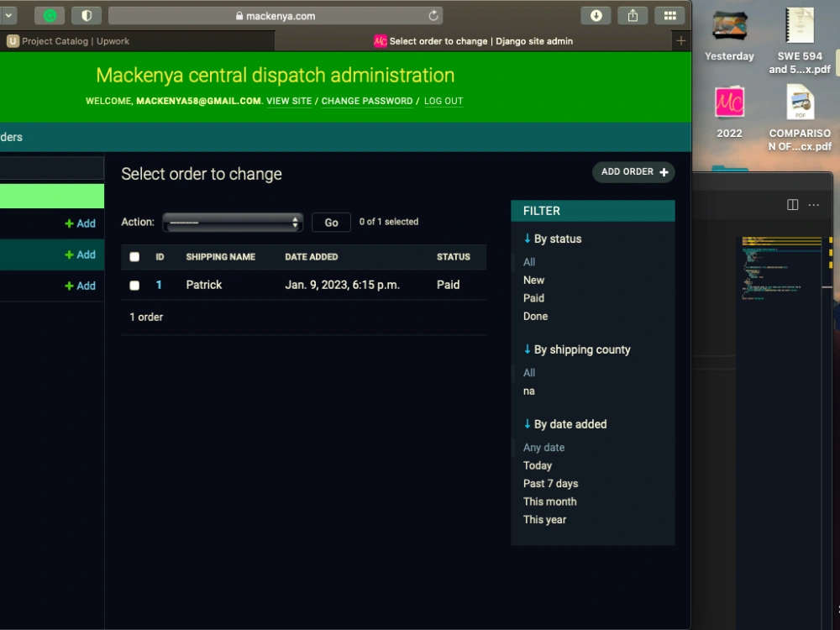840x630 pixels.
Task: Open the Safari Downloads list
Action: [x=596, y=15]
